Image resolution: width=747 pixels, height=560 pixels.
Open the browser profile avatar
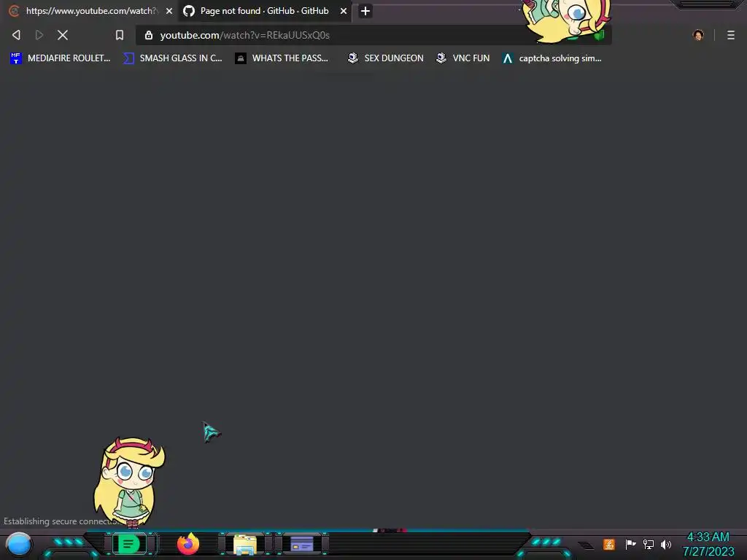[x=698, y=35]
